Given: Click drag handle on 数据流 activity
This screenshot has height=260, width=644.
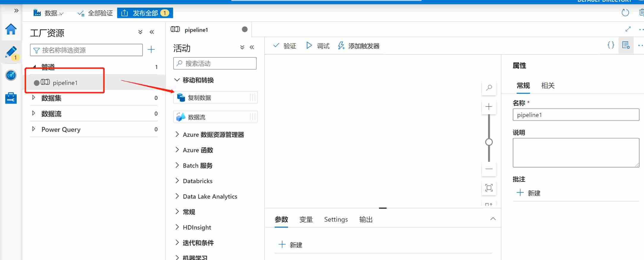Looking at the screenshot, I should (253, 117).
